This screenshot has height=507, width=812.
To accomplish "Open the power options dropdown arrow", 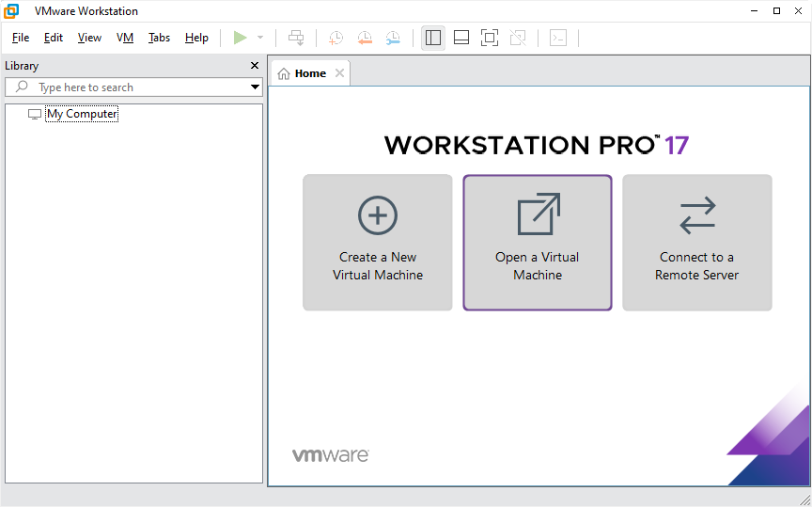I will point(260,38).
